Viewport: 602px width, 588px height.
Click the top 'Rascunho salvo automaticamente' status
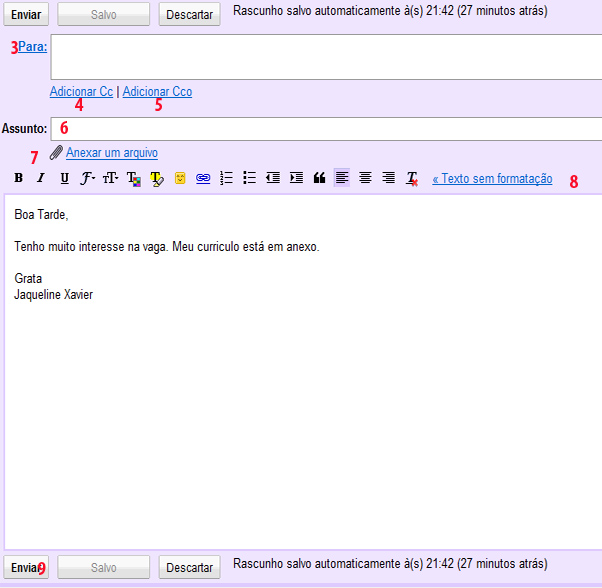tap(390, 11)
